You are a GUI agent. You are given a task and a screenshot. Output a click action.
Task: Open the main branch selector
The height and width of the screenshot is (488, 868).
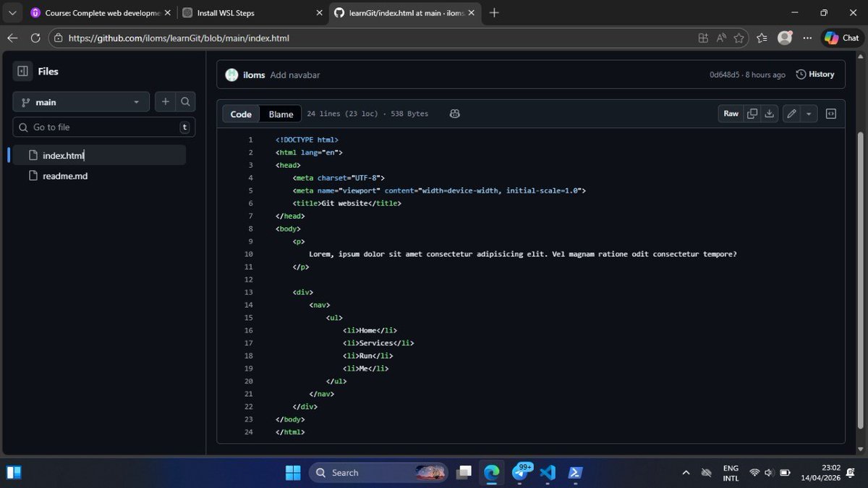point(80,101)
